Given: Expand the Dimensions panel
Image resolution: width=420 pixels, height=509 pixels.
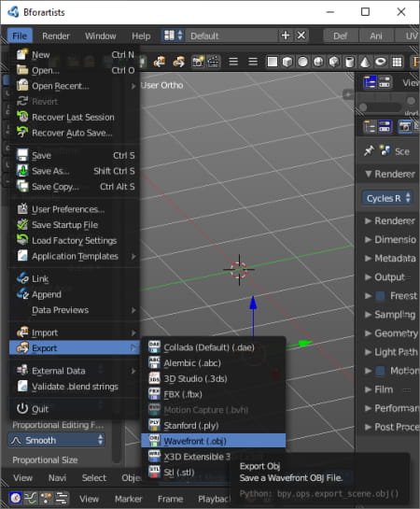Looking at the screenshot, I should click(x=390, y=240).
